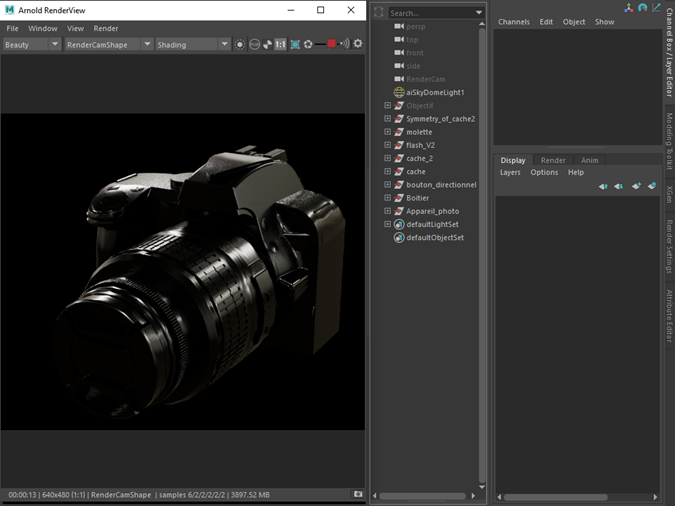Click move layer down icon

pyautogui.click(x=619, y=186)
